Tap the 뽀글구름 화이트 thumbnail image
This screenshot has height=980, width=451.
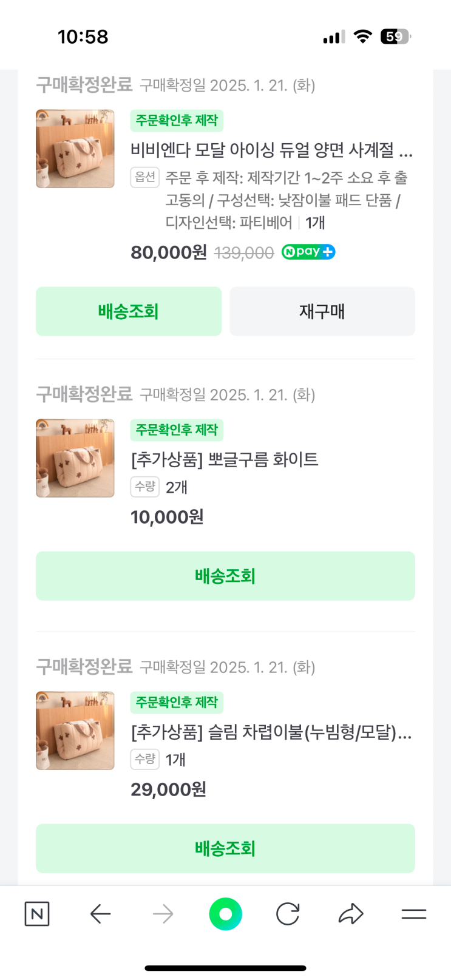tap(75, 458)
